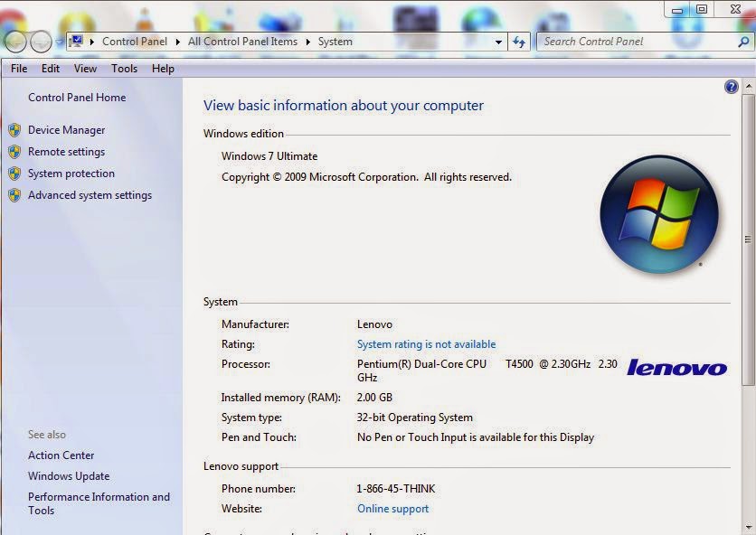Screen dimensions: 756x535
Task: Minimize the System window
Action: click(x=677, y=10)
